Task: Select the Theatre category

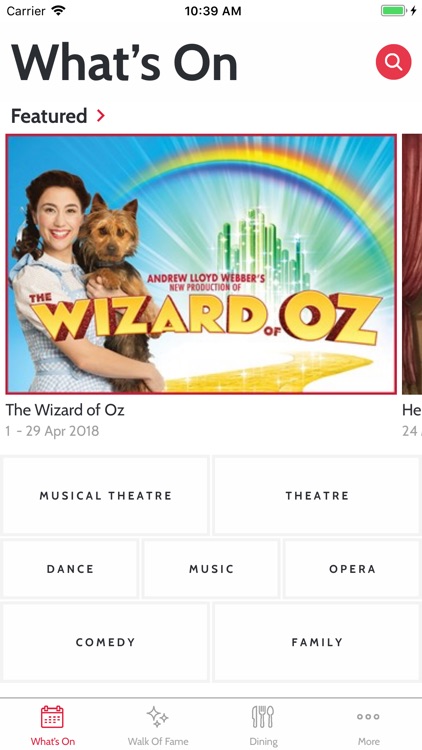Action: point(317,496)
